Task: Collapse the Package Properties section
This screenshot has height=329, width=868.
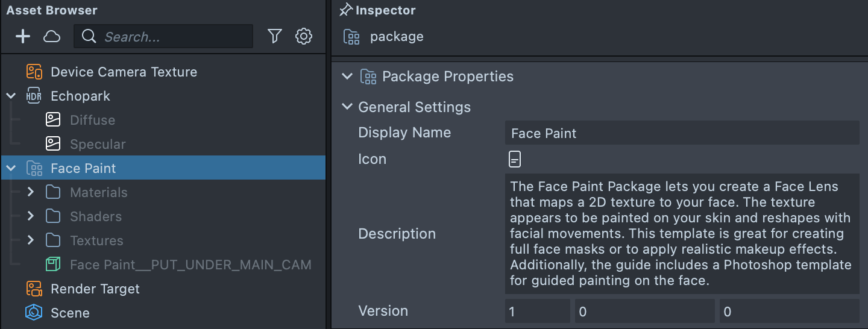Action: click(x=347, y=77)
